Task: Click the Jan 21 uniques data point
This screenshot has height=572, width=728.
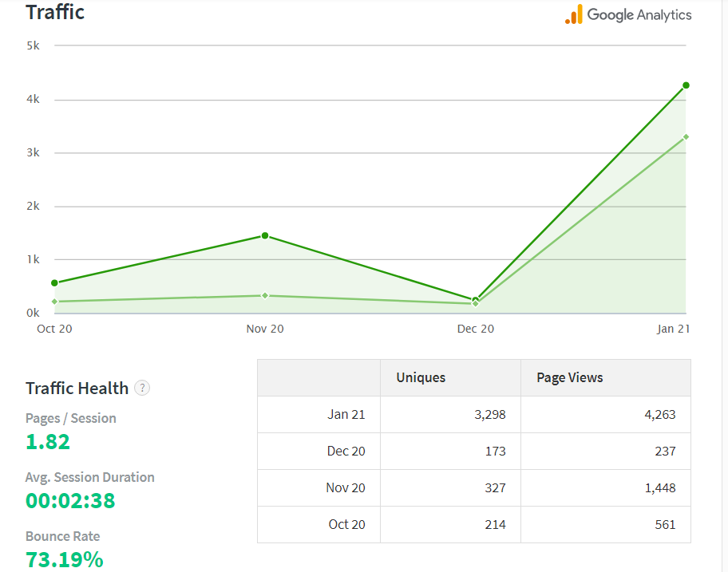Action: pyautogui.click(x=686, y=136)
